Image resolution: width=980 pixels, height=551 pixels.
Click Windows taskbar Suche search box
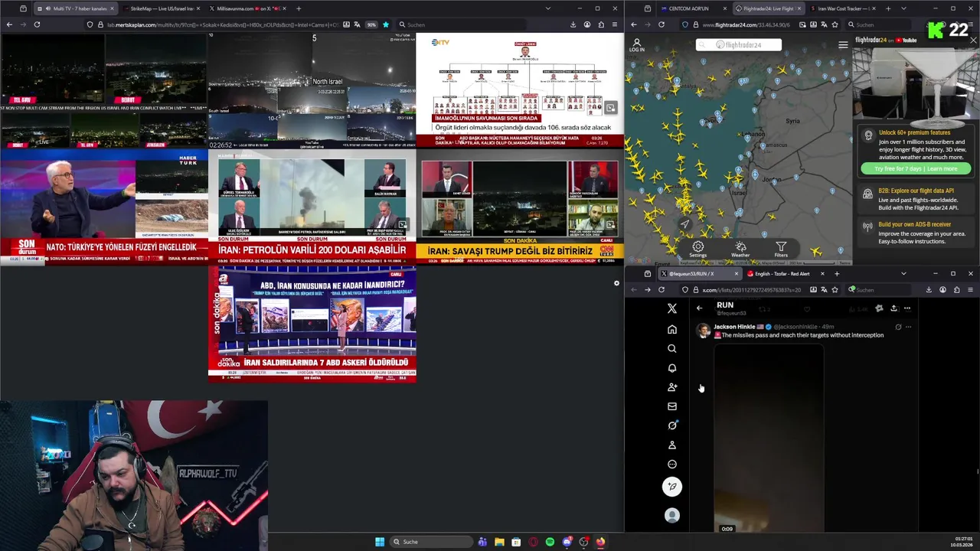pyautogui.click(x=431, y=542)
